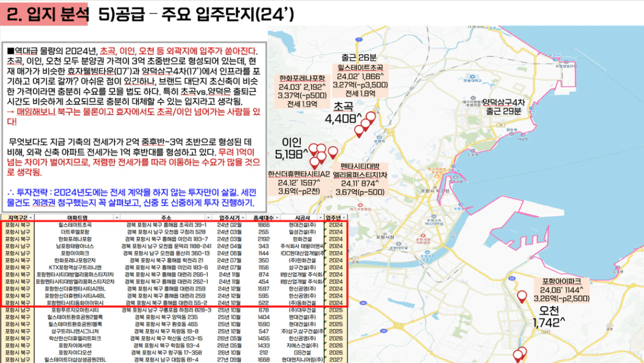
Task: Select the 한화포레나포항 cell in the table
Action: tap(75, 239)
